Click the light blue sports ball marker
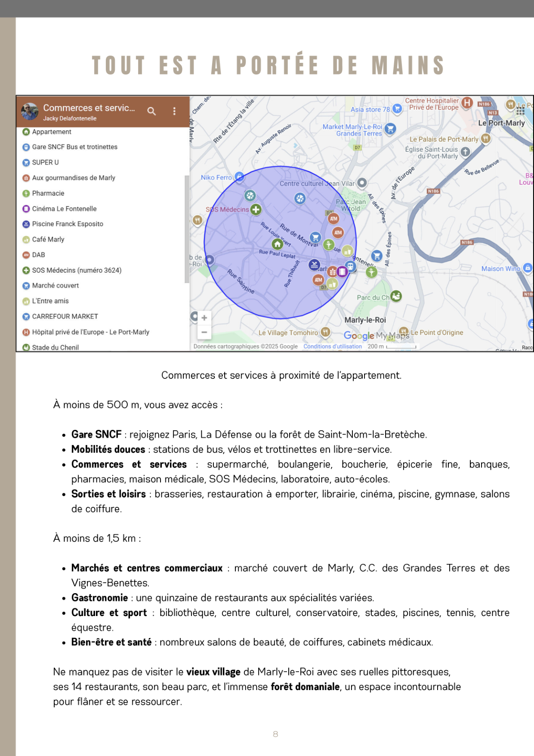 click(x=300, y=198)
